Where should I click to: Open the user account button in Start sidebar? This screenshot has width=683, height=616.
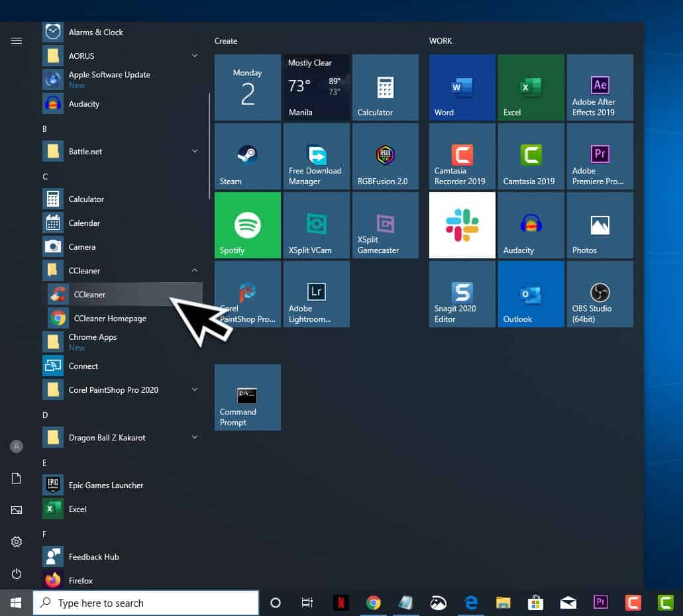click(x=16, y=446)
